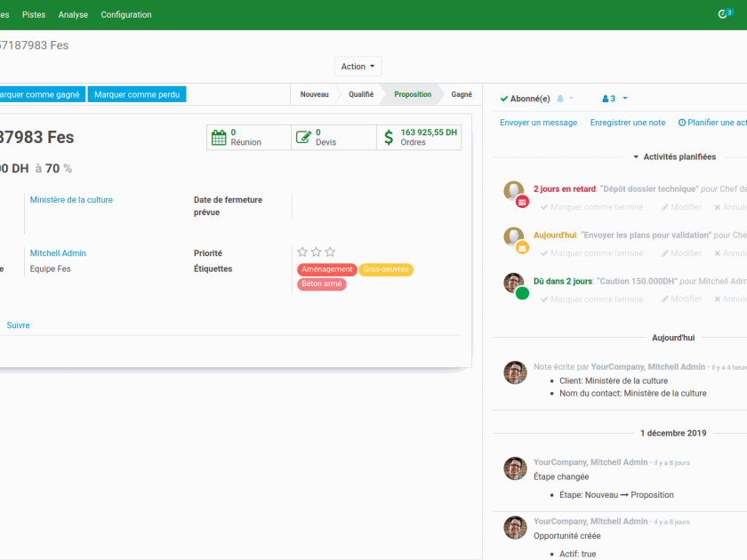Image resolution: width=747 pixels, height=560 pixels.
Task: Switch pipeline stage to Gagné
Action: click(x=462, y=93)
